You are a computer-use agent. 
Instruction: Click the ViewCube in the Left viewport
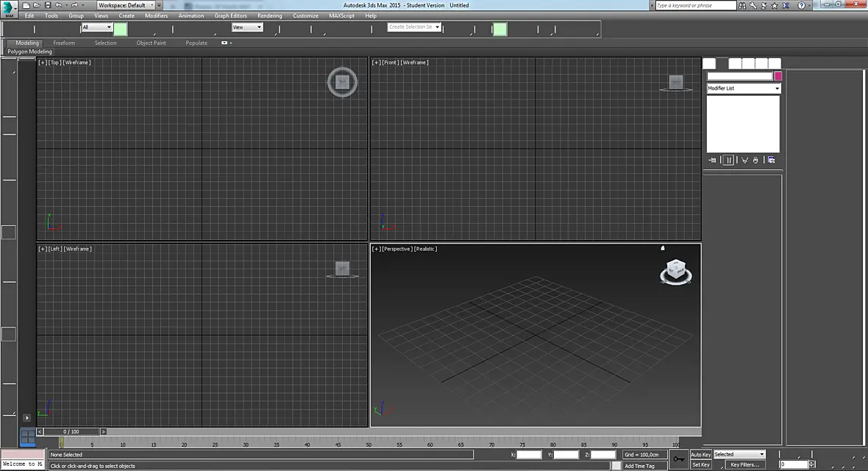(342, 269)
